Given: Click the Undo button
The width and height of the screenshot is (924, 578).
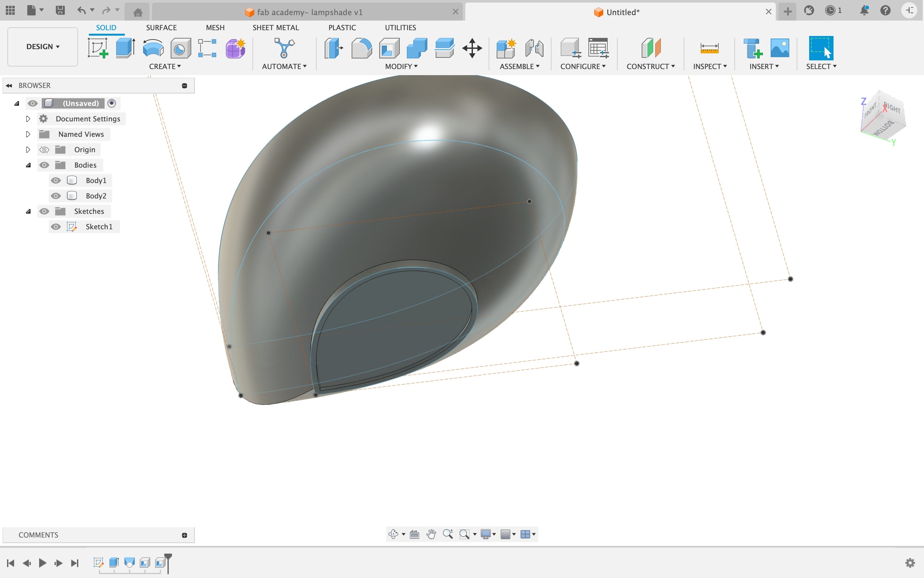Looking at the screenshot, I should point(81,10).
